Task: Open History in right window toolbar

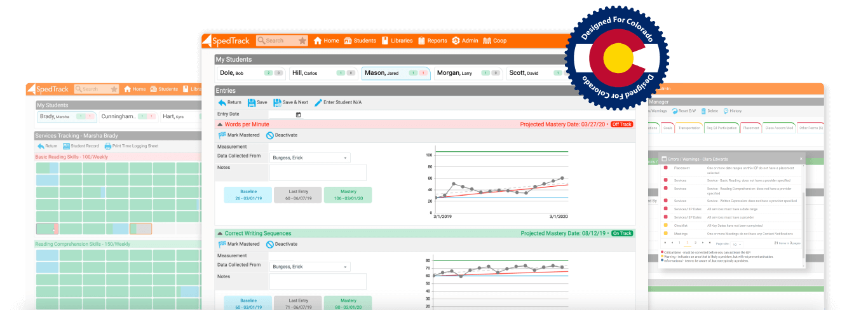Action: (733, 111)
